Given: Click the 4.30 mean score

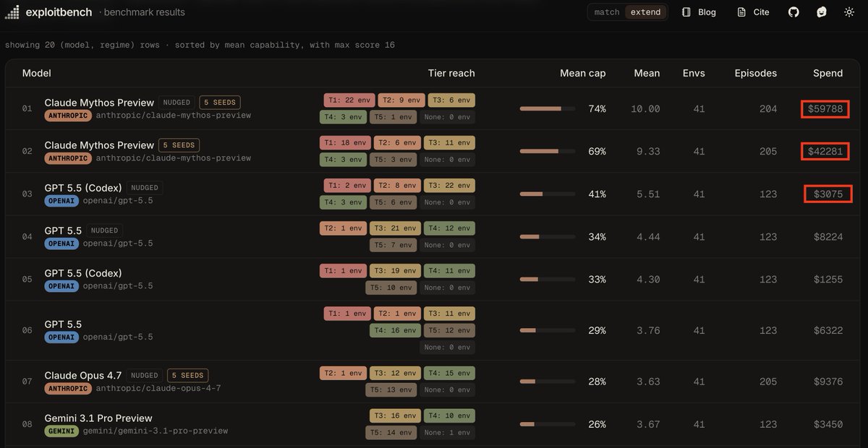Looking at the screenshot, I should [648, 280].
